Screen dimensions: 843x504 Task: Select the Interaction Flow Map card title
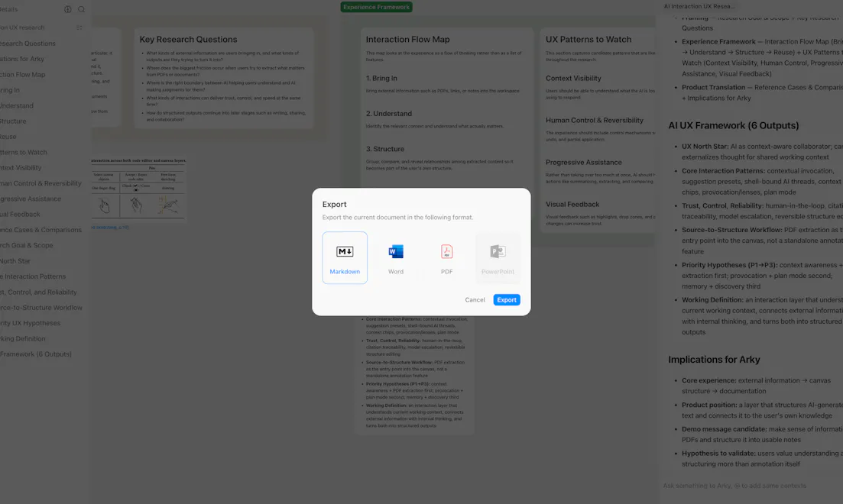click(x=407, y=39)
